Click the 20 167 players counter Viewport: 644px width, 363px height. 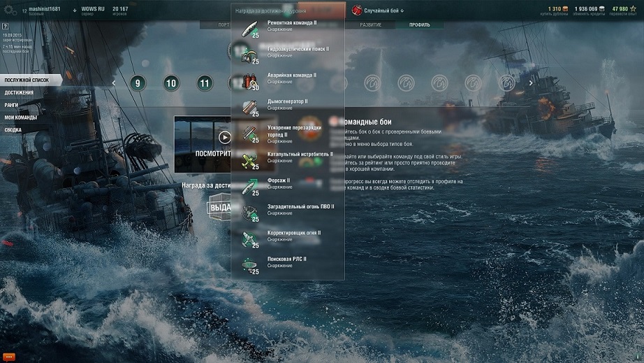(120, 8)
